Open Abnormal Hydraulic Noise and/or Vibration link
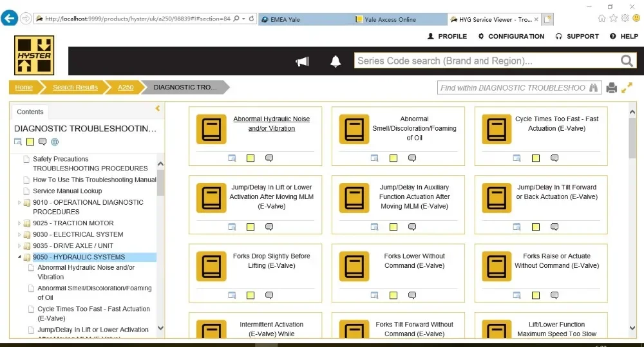The height and width of the screenshot is (347, 644). (272, 124)
